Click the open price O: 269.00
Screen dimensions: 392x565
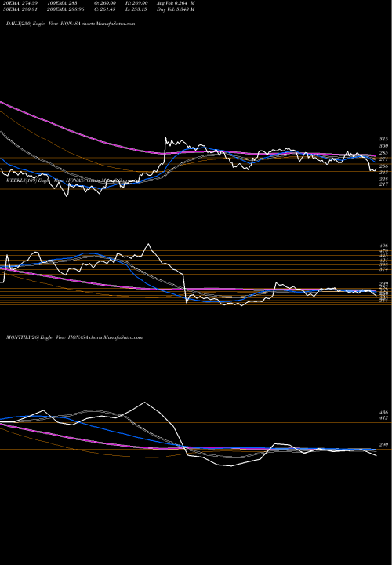click(105, 3)
